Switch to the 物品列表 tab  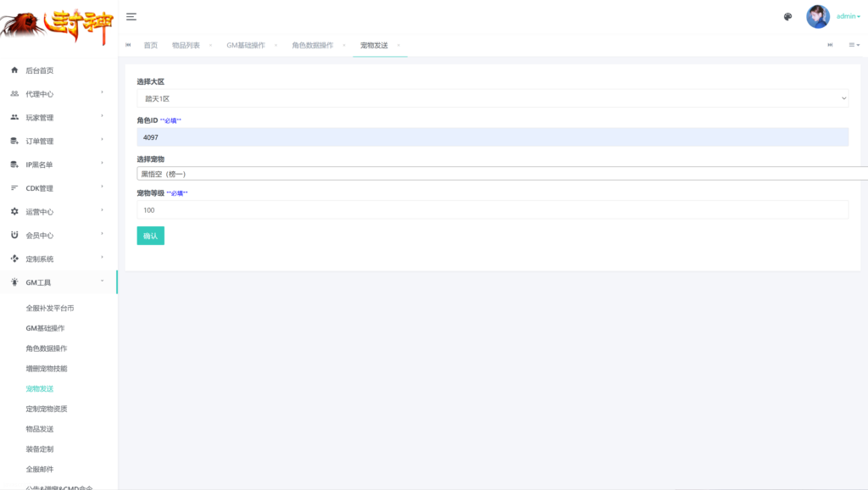(186, 45)
